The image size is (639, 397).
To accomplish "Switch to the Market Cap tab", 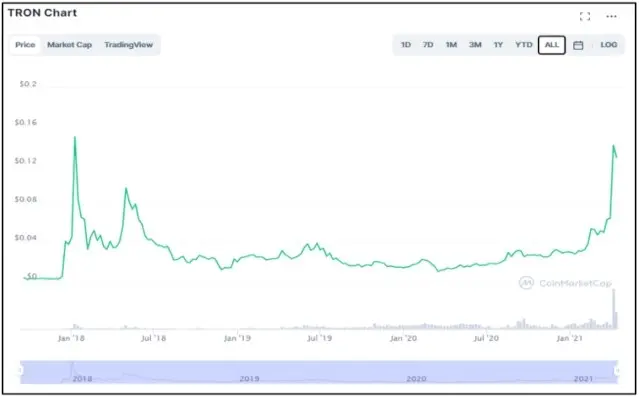I will (69, 45).
